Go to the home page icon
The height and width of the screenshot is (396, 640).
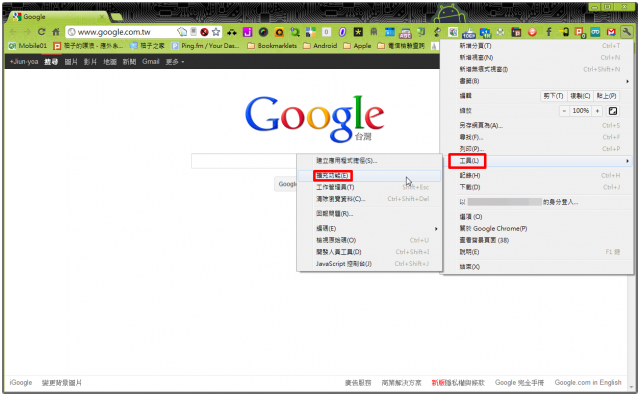(x=56, y=32)
